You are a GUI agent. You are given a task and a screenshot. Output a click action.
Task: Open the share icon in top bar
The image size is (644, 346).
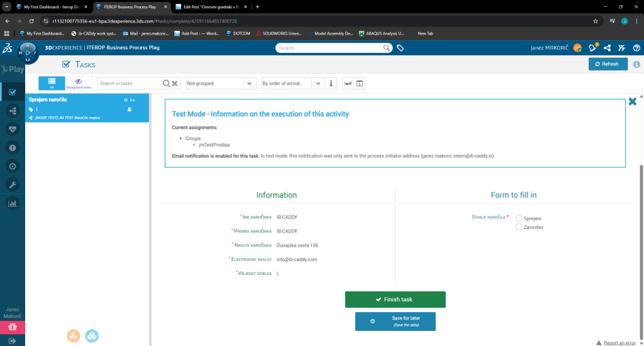click(x=607, y=48)
